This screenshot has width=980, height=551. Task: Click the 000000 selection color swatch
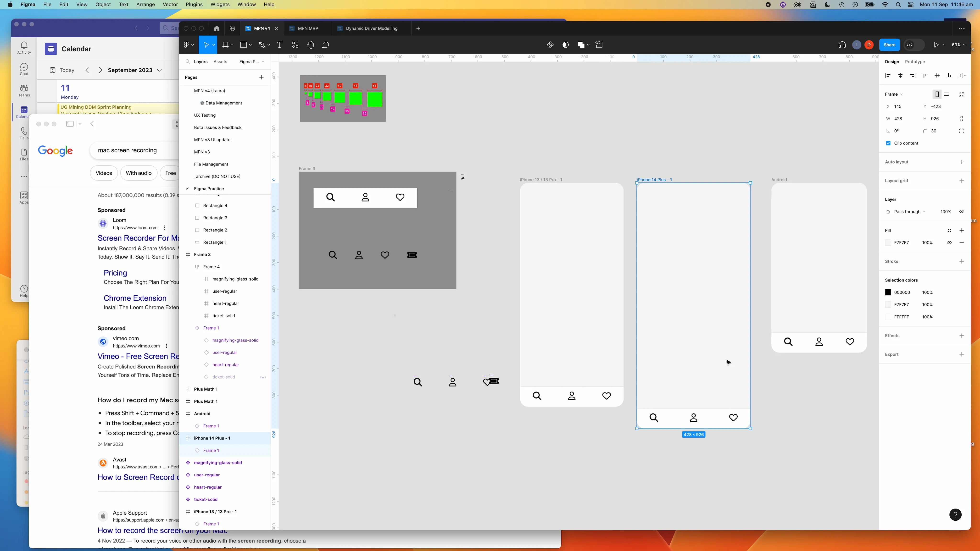click(888, 292)
